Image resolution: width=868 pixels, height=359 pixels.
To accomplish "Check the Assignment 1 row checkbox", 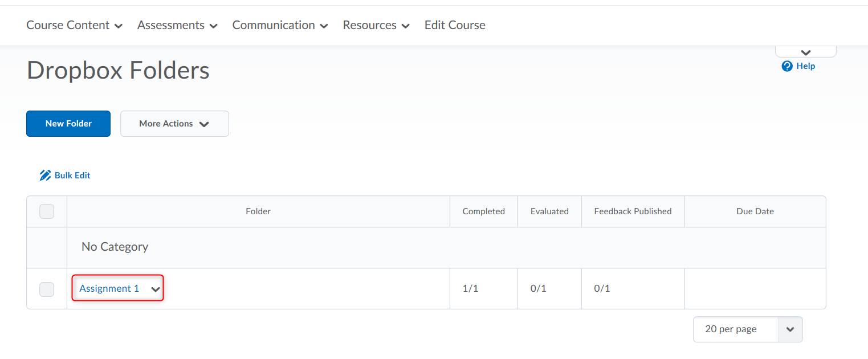I will (x=47, y=289).
